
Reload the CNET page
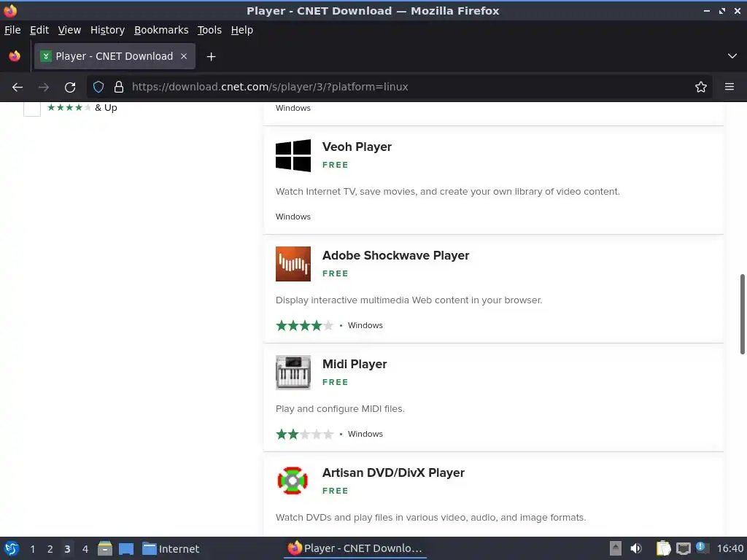(x=70, y=87)
